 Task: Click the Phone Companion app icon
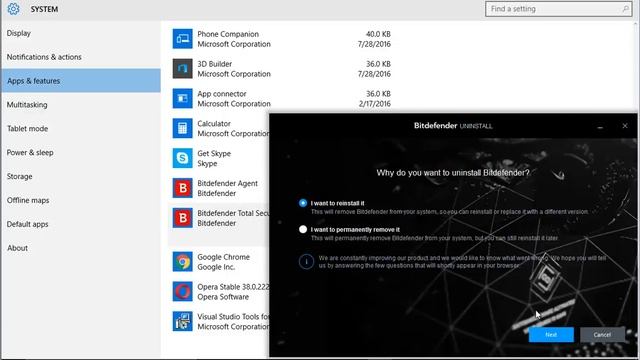tap(182, 39)
